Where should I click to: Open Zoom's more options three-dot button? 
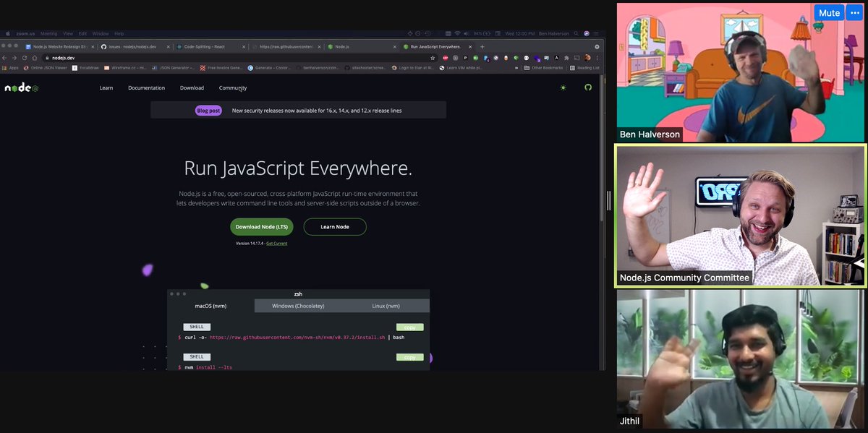854,13
